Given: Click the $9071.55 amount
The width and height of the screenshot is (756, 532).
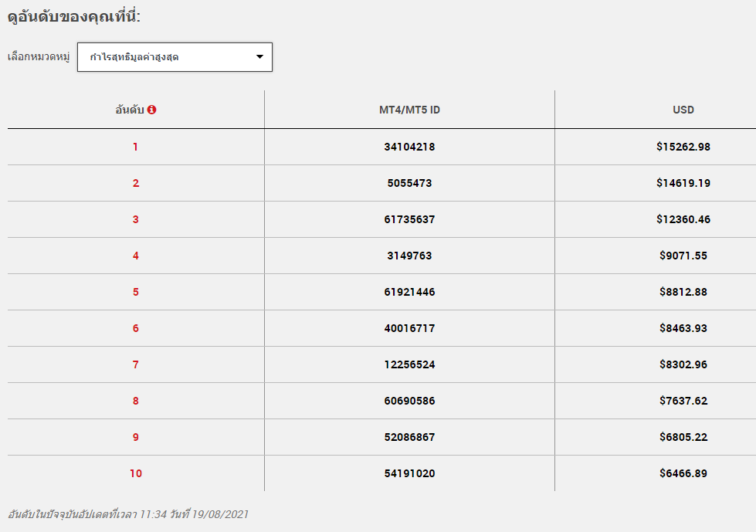Looking at the screenshot, I should (683, 256).
